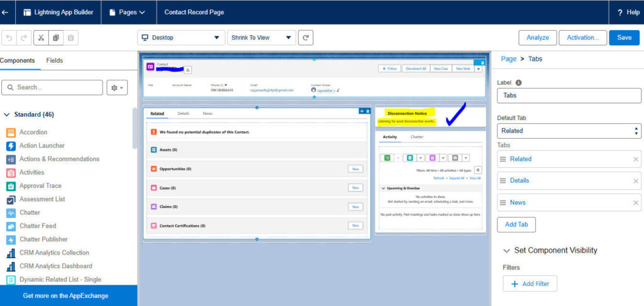
Task: Grab the Details tab drag handle
Action: point(502,181)
